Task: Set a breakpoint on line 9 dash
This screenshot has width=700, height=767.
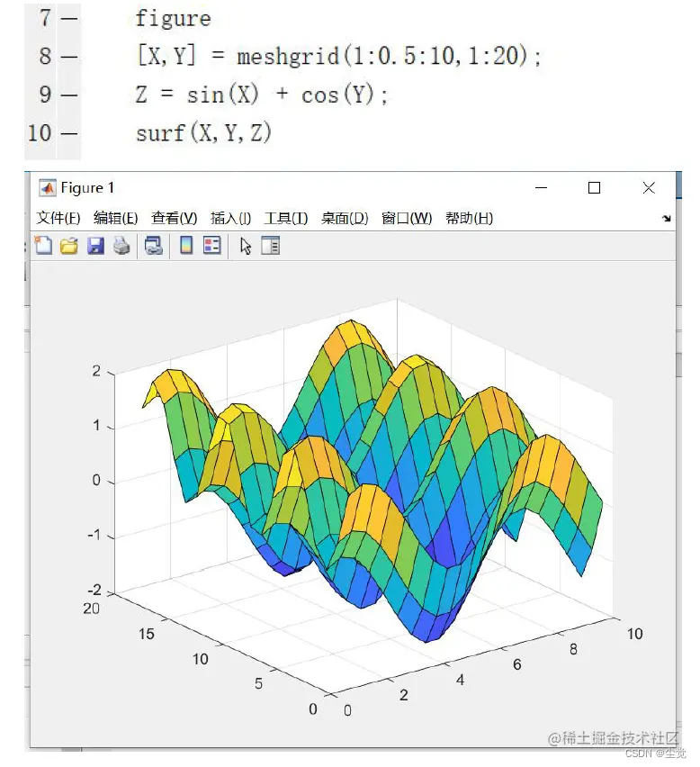Action: (69, 95)
